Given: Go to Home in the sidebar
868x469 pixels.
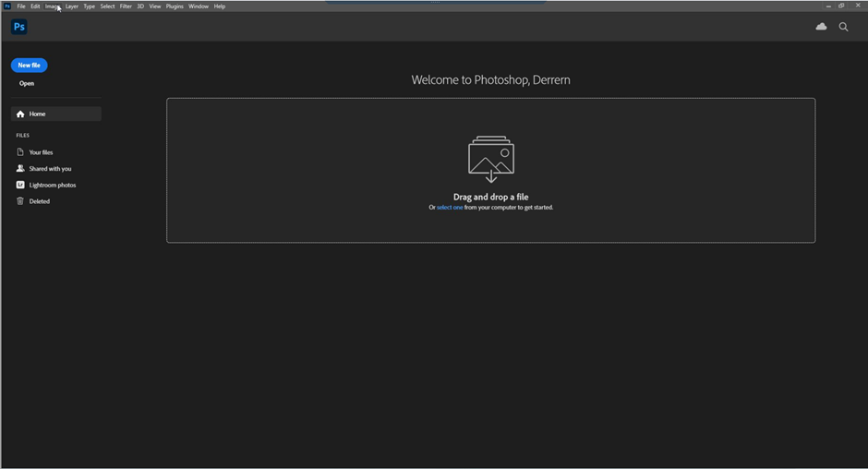Looking at the screenshot, I should point(56,114).
